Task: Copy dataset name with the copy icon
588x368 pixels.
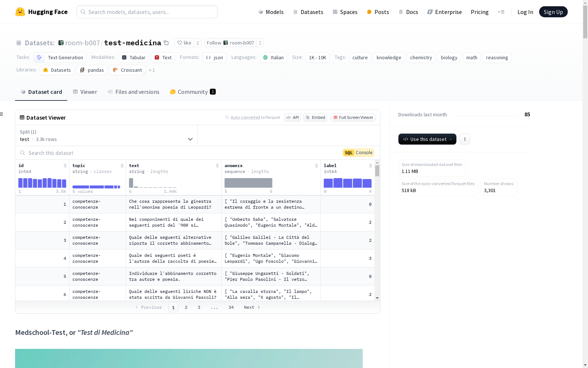Action: point(166,43)
